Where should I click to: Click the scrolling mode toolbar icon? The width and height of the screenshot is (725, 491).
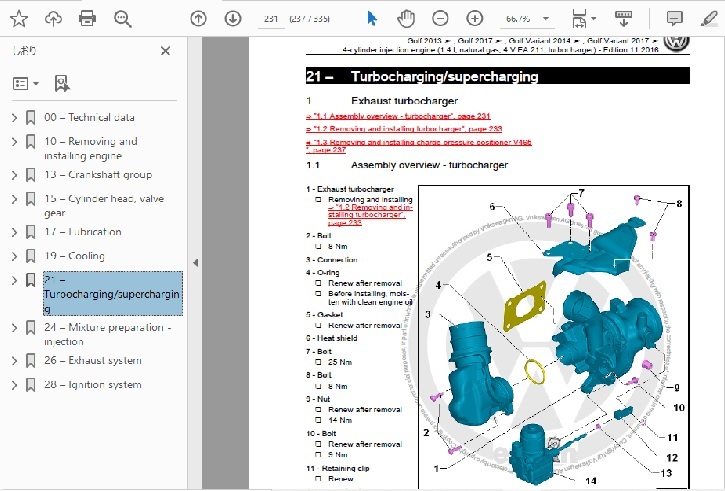pos(623,18)
